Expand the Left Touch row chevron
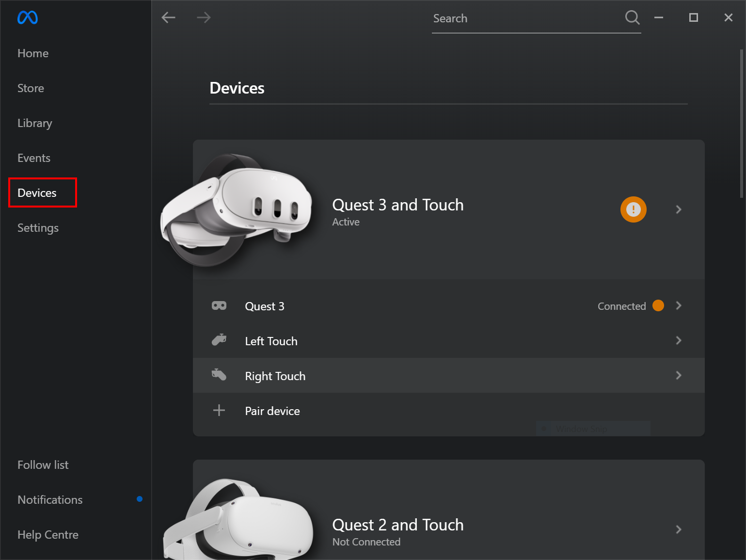 coord(679,341)
